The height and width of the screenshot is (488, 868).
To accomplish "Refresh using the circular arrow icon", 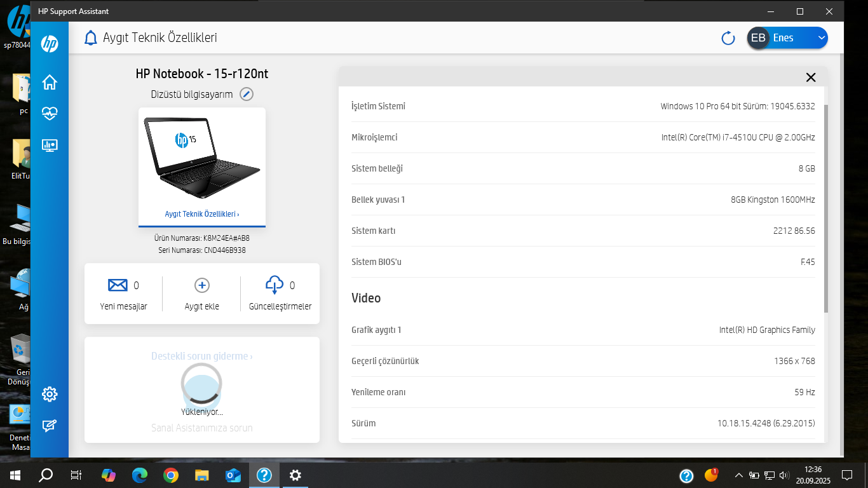I will [728, 37].
